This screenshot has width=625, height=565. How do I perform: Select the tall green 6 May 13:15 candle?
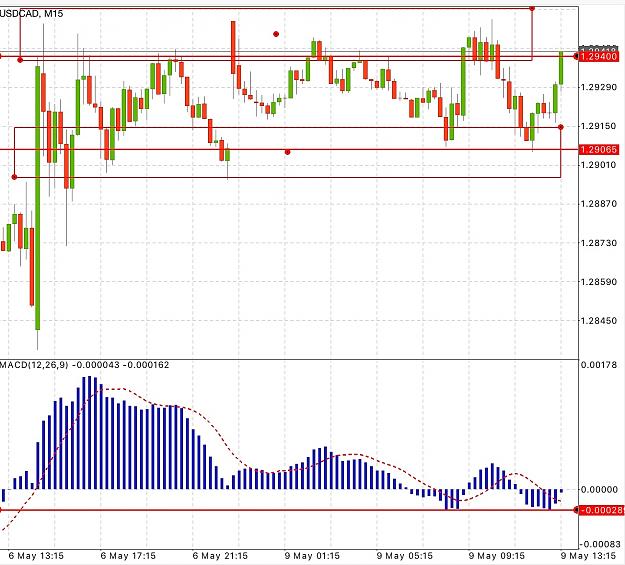(38, 198)
